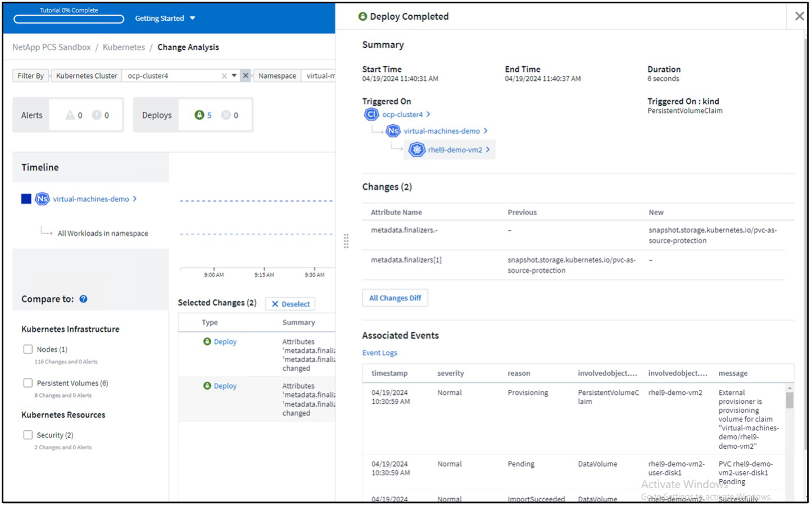This screenshot has width=812, height=506.
Task: Click the successful deploys green icon
Action: click(x=199, y=115)
